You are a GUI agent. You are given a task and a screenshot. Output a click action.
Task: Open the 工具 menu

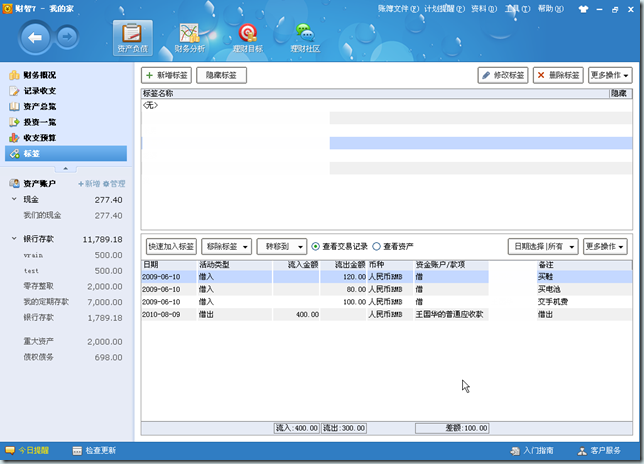pyautogui.click(x=517, y=9)
